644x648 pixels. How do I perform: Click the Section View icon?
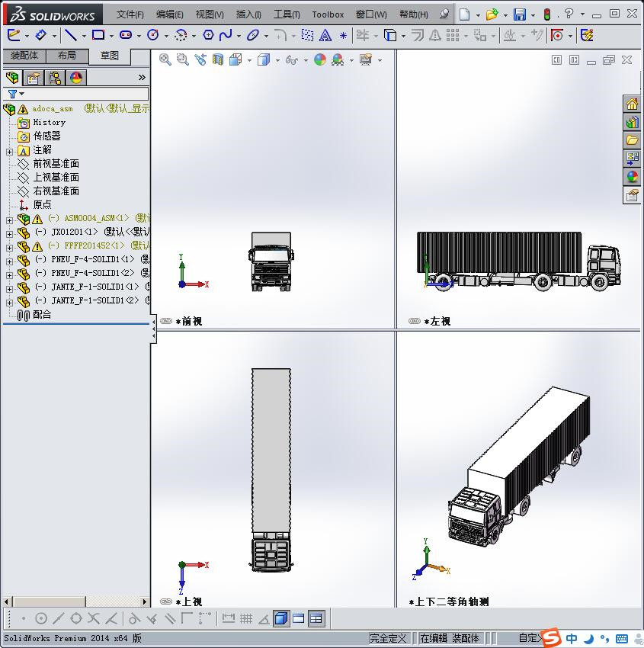click(218, 60)
